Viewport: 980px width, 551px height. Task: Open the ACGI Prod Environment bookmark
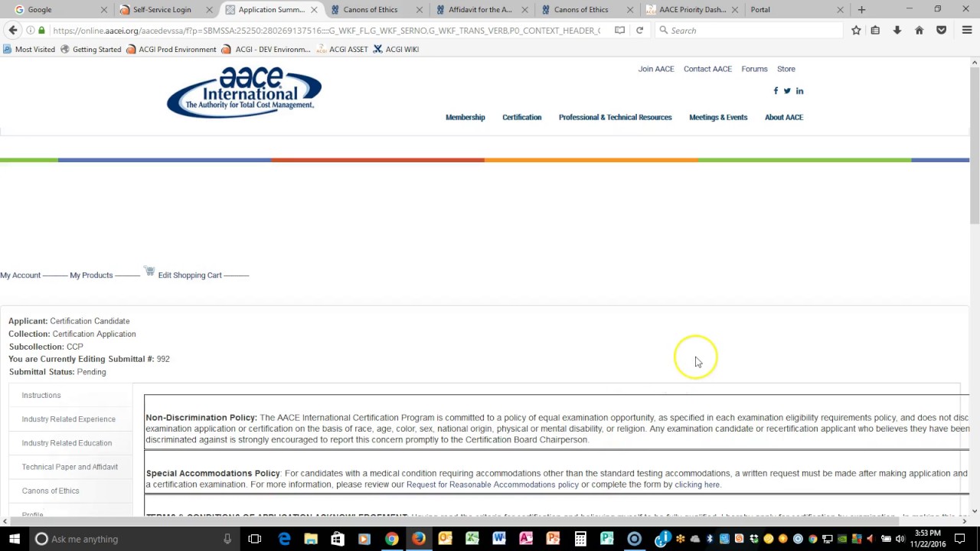pos(171,49)
